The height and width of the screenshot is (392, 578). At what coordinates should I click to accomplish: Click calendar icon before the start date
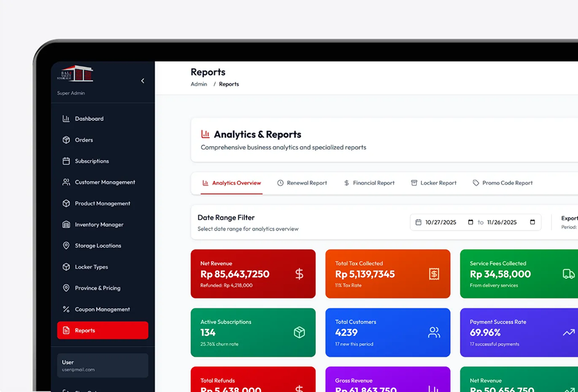point(419,222)
